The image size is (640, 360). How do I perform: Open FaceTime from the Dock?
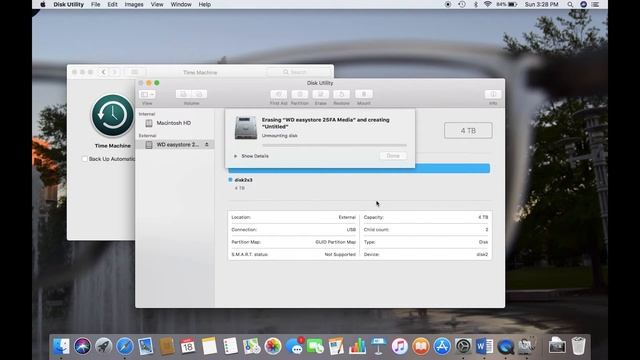point(316,346)
